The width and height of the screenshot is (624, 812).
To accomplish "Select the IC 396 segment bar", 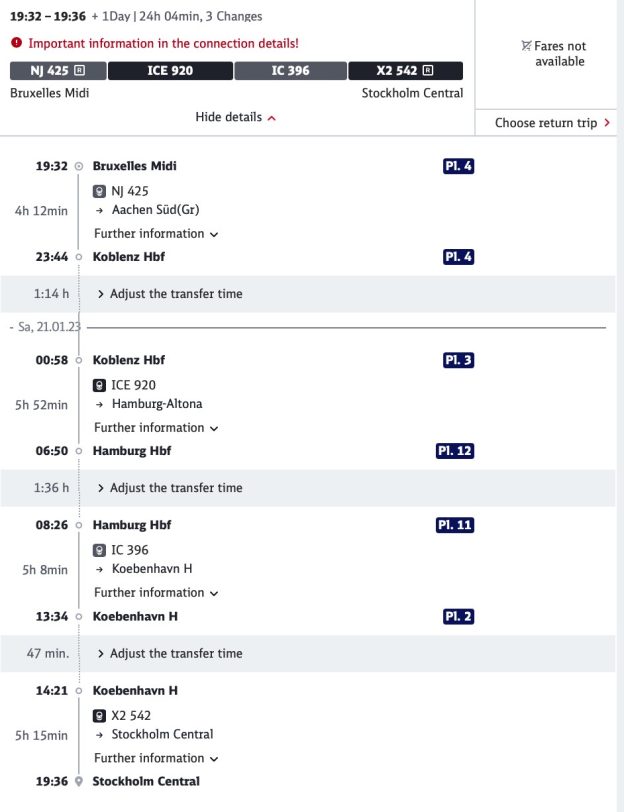I will pos(291,71).
